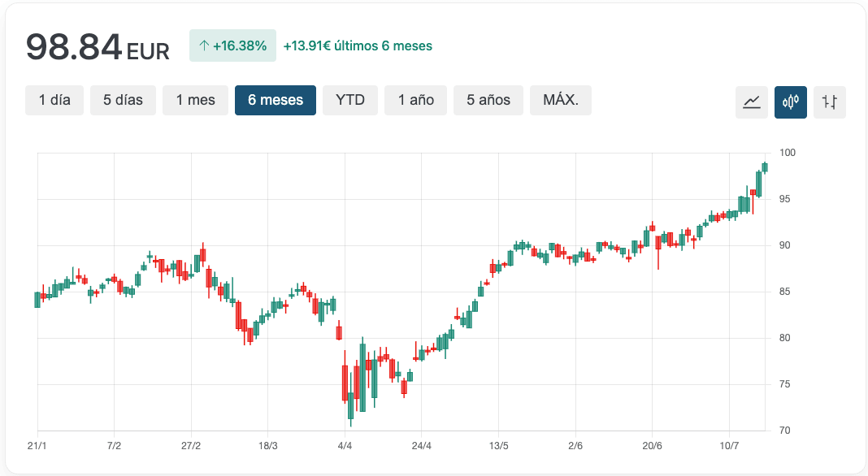Image resolution: width=868 pixels, height=476 pixels.
Task: Click the green up-arrow in percentage badge
Action: click(203, 46)
